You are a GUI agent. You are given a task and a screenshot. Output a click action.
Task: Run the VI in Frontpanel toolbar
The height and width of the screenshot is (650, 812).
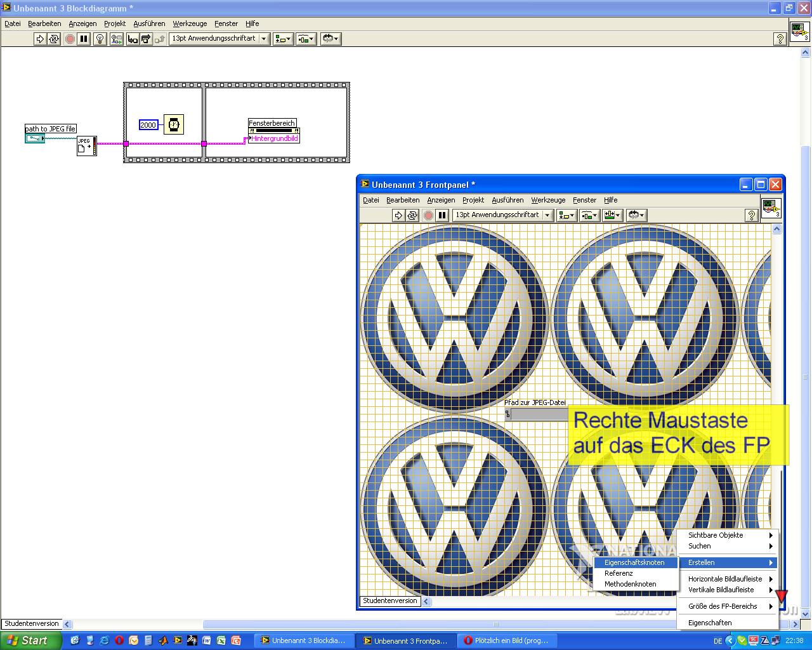tap(398, 215)
